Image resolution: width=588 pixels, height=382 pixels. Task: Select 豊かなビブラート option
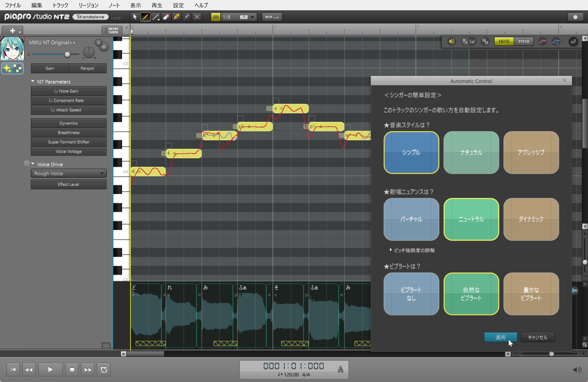click(531, 294)
